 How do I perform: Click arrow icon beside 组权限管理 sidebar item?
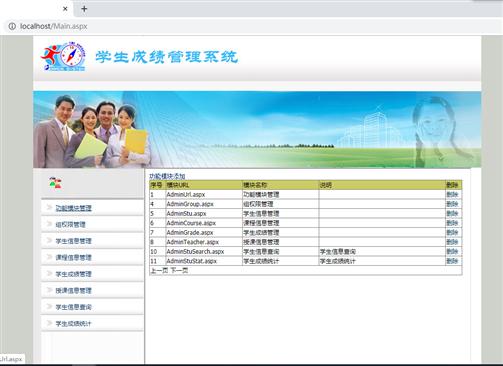[49, 224]
